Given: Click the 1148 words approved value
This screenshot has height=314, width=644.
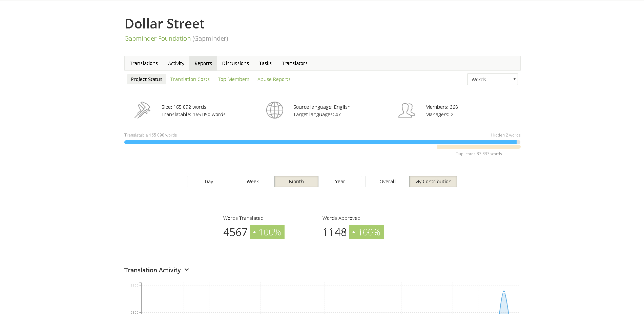Looking at the screenshot, I should click(335, 232).
